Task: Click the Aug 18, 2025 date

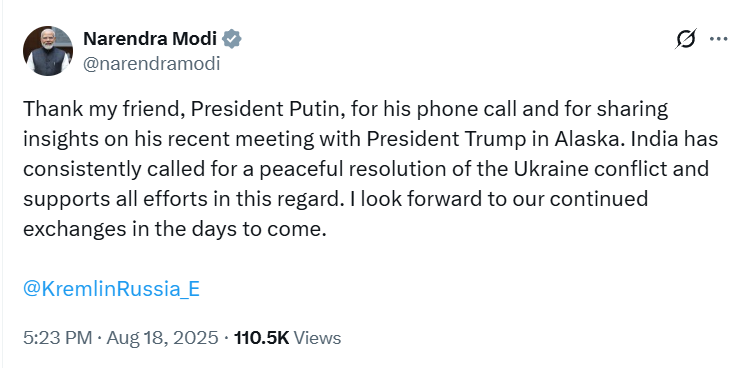Action: [162, 338]
